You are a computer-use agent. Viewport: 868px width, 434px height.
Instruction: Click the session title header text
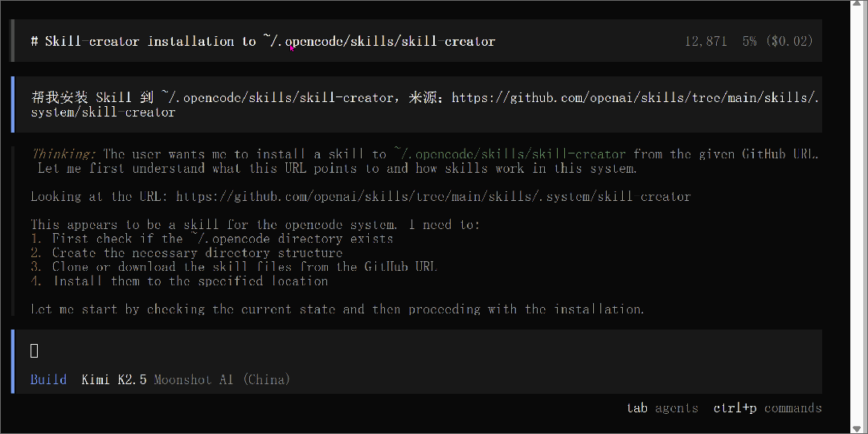pyautogui.click(x=263, y=41)
